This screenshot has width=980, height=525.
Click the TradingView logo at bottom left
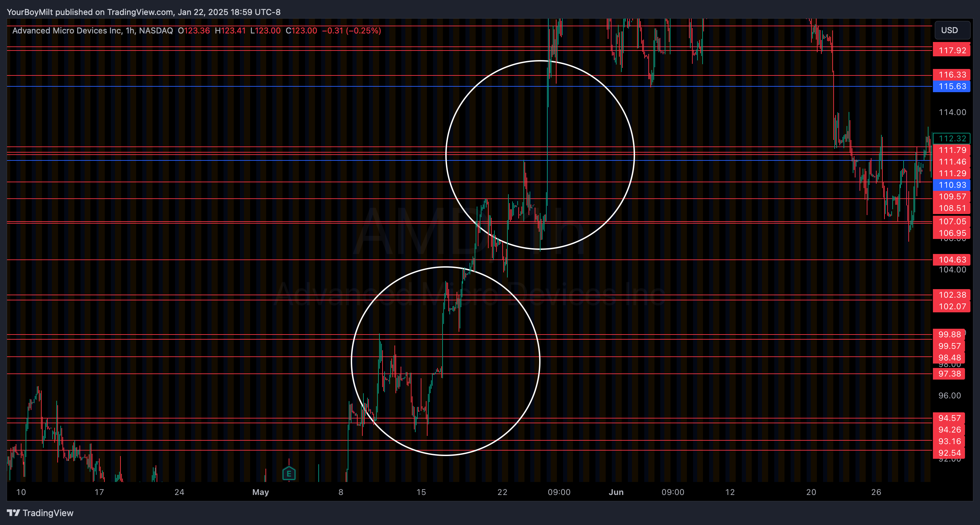[x=40, y=513]
